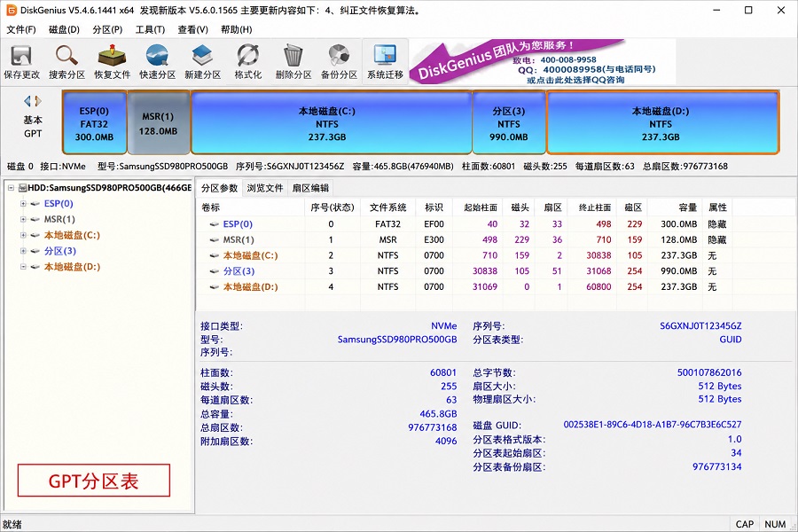The height and width of the screenshot is (532, 798).
Task: Select MSR(1) block in disk map
Action: [159, 122]
